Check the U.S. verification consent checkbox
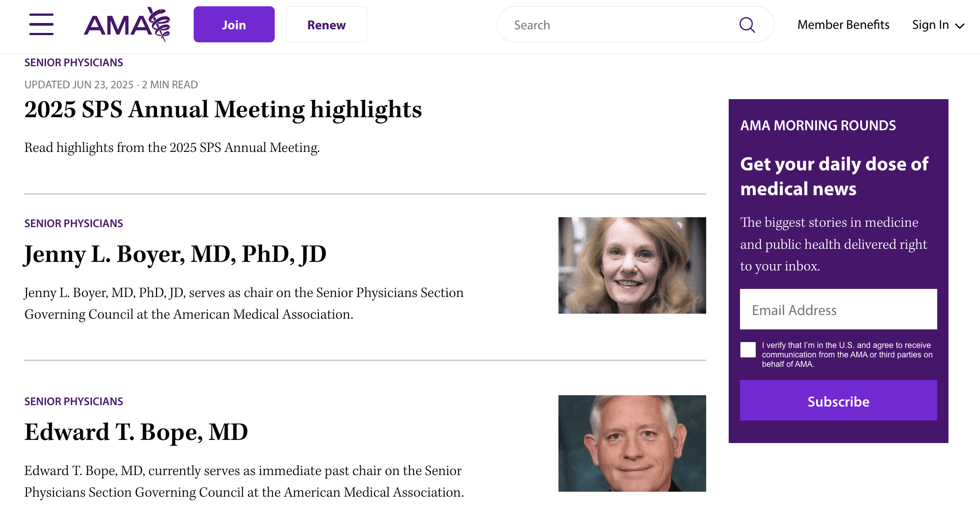 pos(748,350)
